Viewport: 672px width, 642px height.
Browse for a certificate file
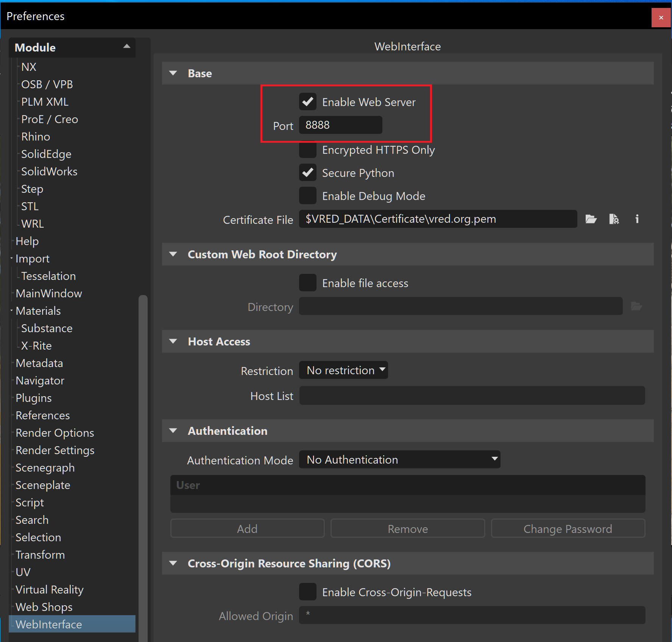coord(591,219)
